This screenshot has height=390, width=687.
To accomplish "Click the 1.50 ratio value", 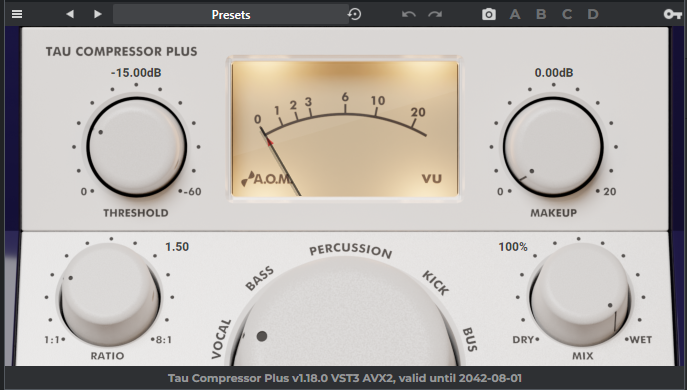I will (x=177, y=247).
